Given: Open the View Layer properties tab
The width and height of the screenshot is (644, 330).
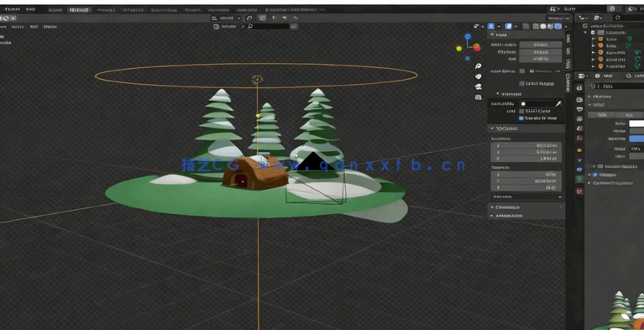Looking at the screenshot, I should [x=579, y=118].
